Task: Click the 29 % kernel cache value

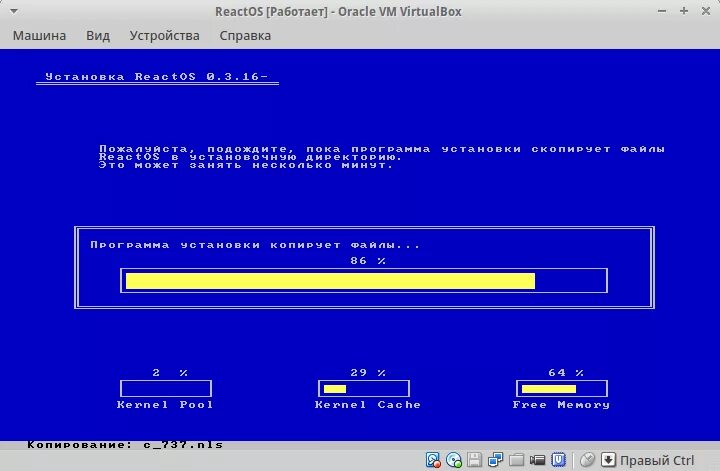Action: click(x=368, y=373)
